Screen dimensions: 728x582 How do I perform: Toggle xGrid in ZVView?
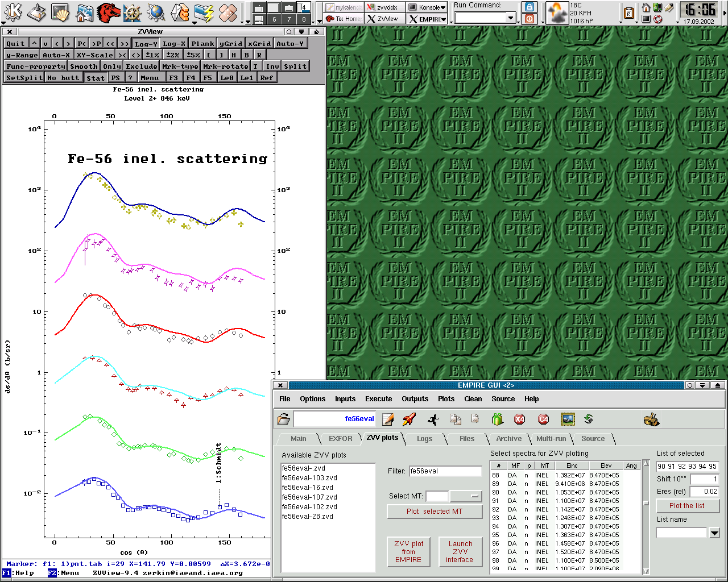point(259,44)
